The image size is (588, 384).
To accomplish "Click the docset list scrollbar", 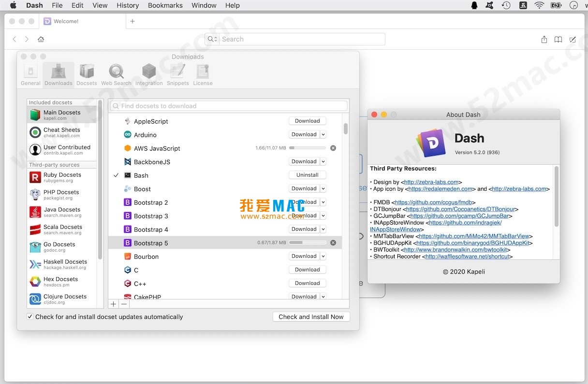I will coord(346,128).
